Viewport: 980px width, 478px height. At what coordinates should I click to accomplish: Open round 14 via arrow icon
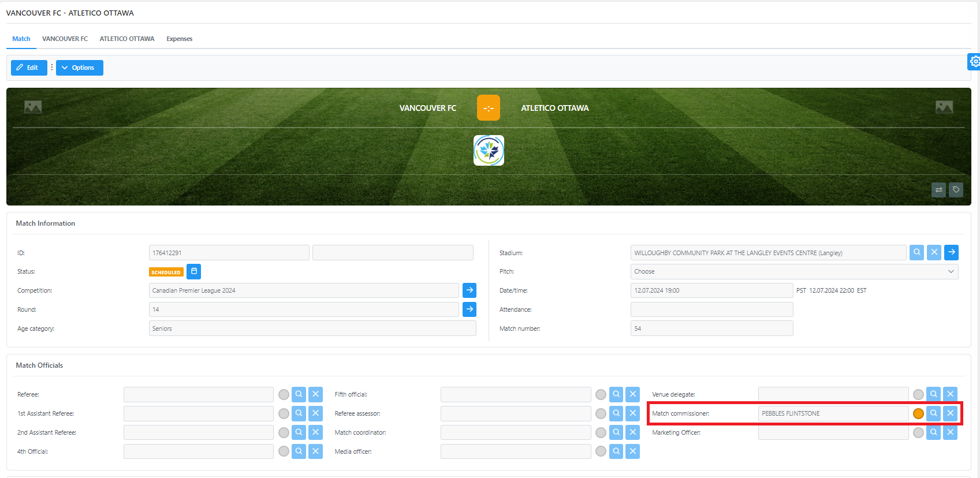pyautogui.click(x=469, y=309)
